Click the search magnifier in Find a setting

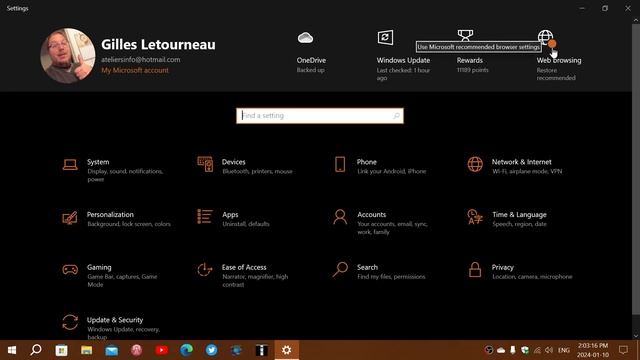point(396,116)
